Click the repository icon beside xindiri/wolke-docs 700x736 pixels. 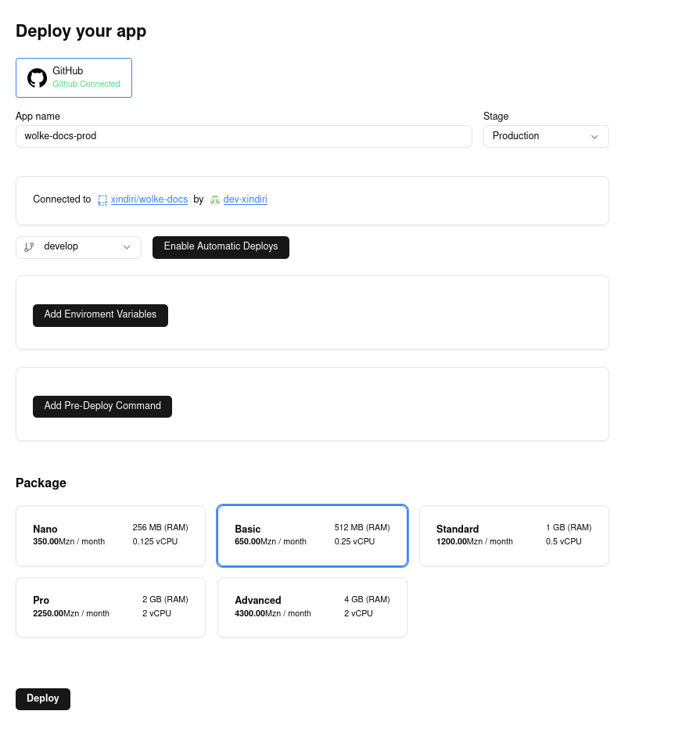102,200
